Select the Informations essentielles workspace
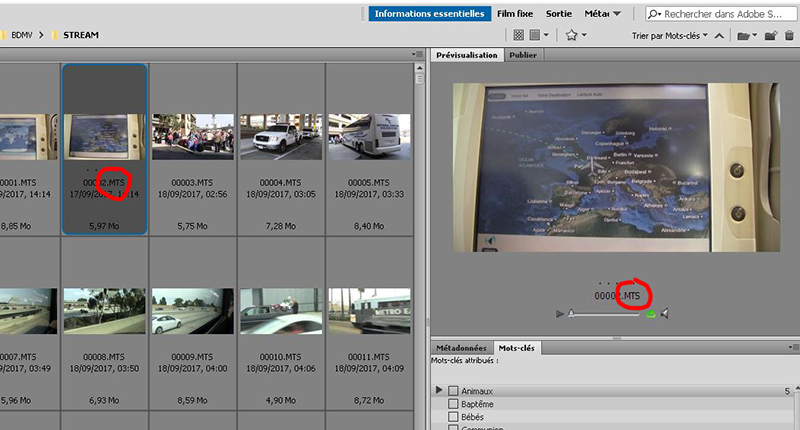 pos(430,14)
